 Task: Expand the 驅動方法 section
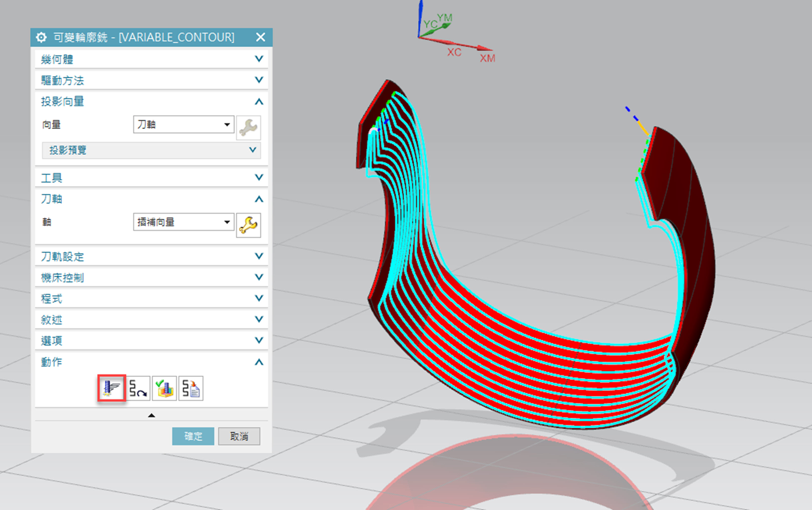click(x=152, y=80)
